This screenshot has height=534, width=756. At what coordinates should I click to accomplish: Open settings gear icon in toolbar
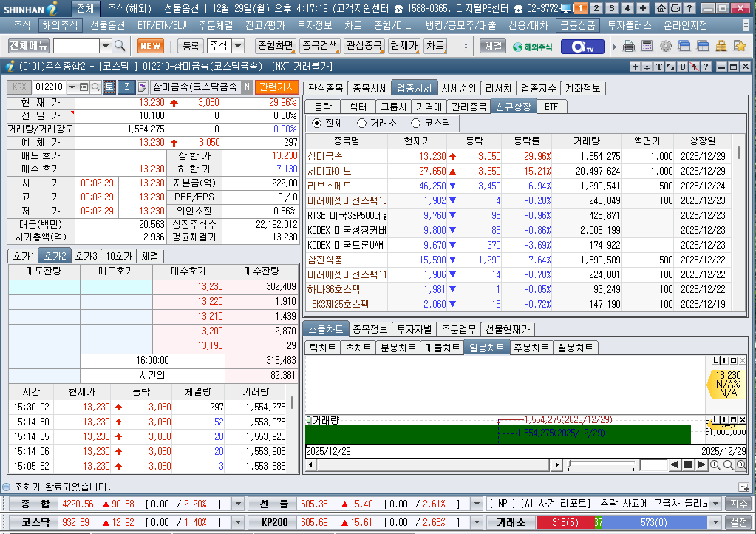tap(666, 47)
